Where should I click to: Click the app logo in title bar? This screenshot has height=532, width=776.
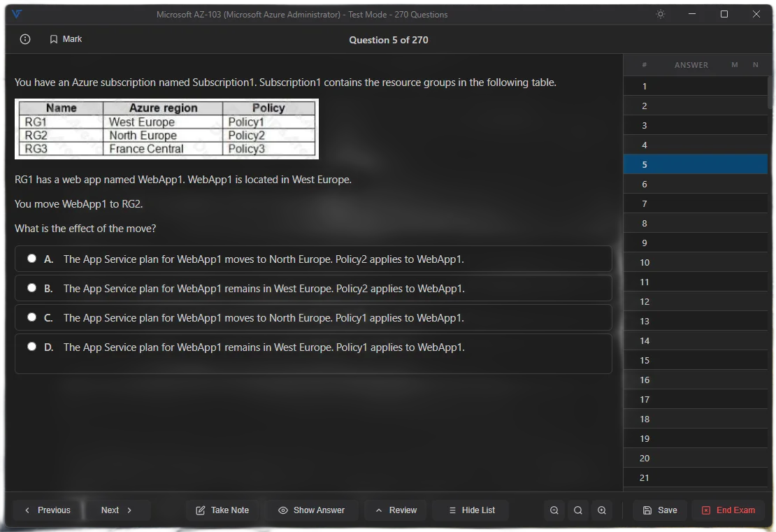click(x=17, y=15)
